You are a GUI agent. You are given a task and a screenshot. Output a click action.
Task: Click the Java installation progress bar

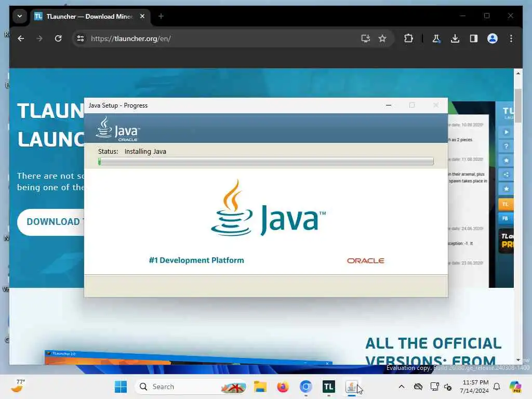[265, 161]
